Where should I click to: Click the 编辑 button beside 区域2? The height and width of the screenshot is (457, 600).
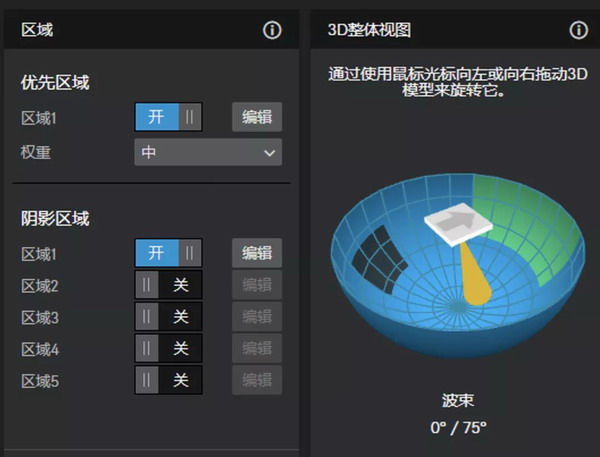coord(257,285)
